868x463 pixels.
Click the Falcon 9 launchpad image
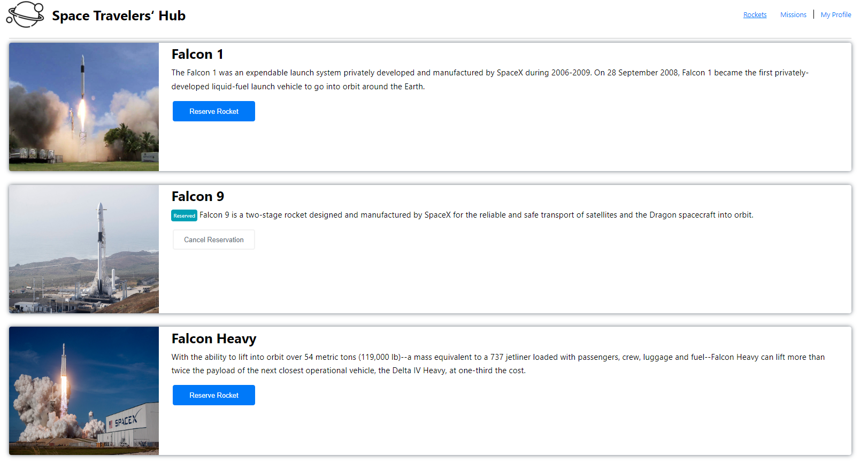84,249
